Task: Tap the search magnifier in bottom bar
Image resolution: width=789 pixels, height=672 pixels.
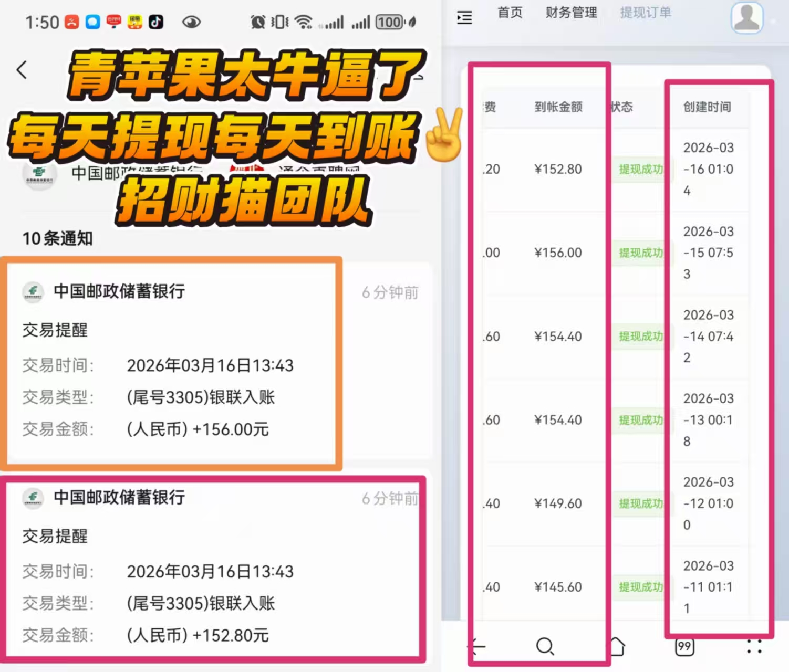Action: [x=545, y=647]
